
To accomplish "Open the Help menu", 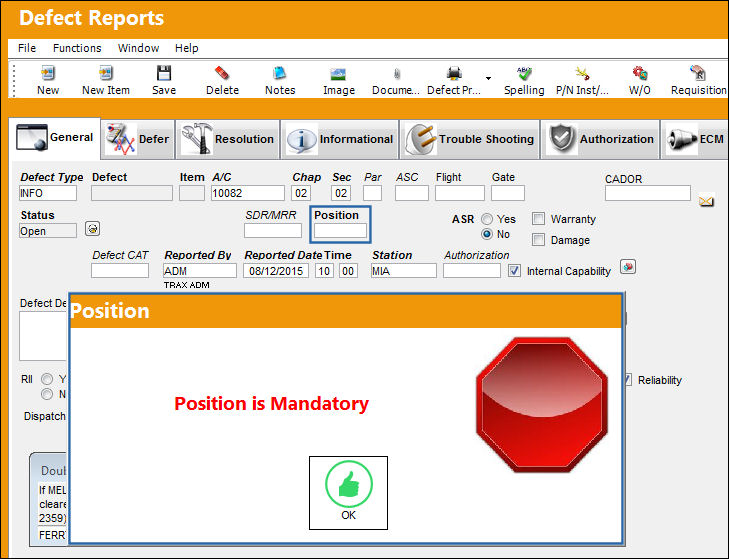I will pos(186,48).
